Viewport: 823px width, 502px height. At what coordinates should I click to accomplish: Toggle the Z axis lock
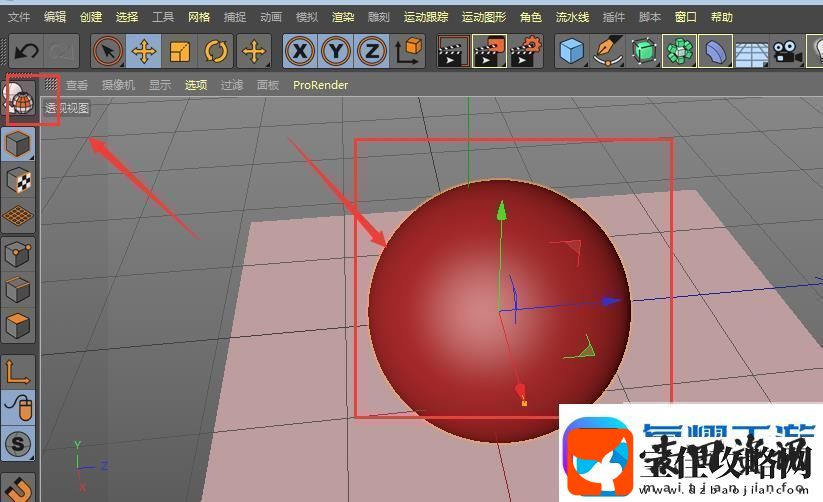pyautogui.click(x=372, y=51)
